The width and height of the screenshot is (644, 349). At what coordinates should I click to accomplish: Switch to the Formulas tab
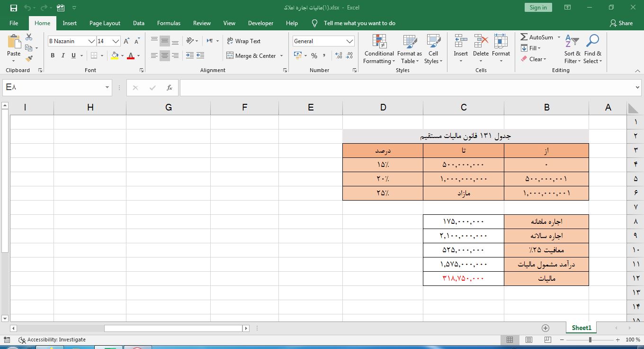(169, 23)
